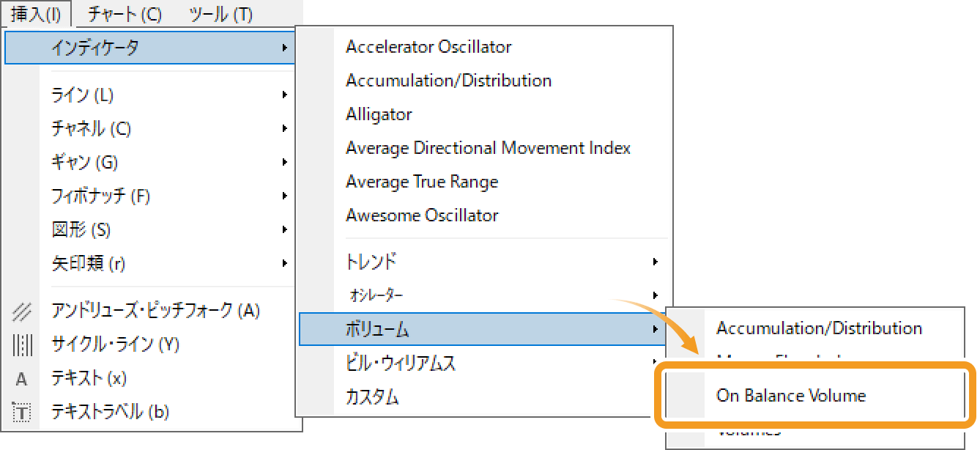The image size is (980, 450).
Task: Open the ツール (T) menu
Action: [x=220, y=14]
